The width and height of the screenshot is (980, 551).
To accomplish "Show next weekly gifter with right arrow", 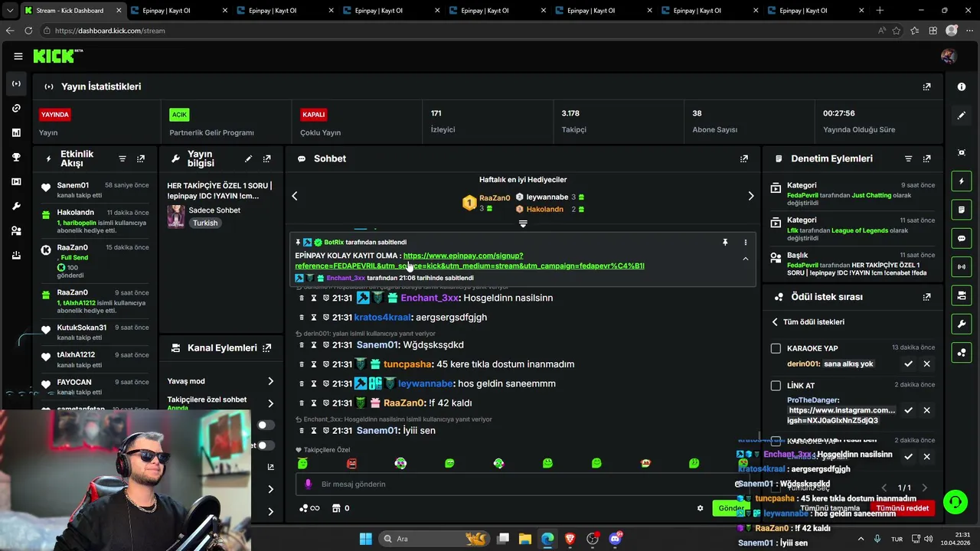I will click(x=750, y=196).
